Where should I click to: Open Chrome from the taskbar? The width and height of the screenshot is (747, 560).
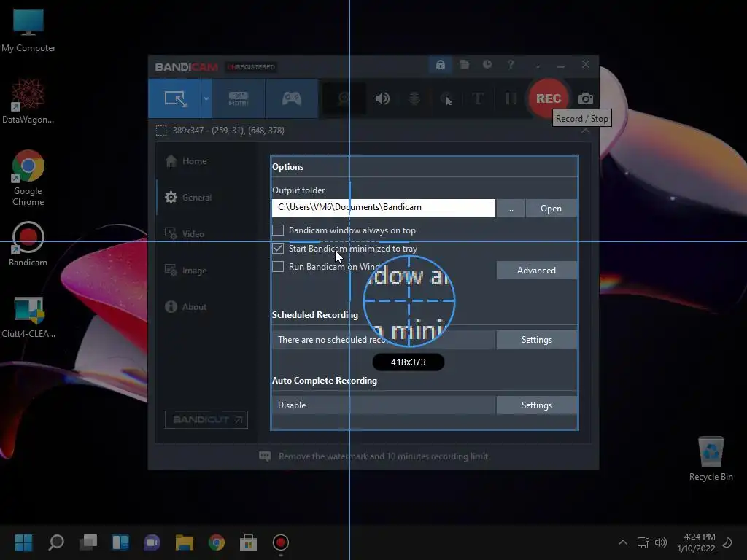pyautogui.click(x=216, y=542)
